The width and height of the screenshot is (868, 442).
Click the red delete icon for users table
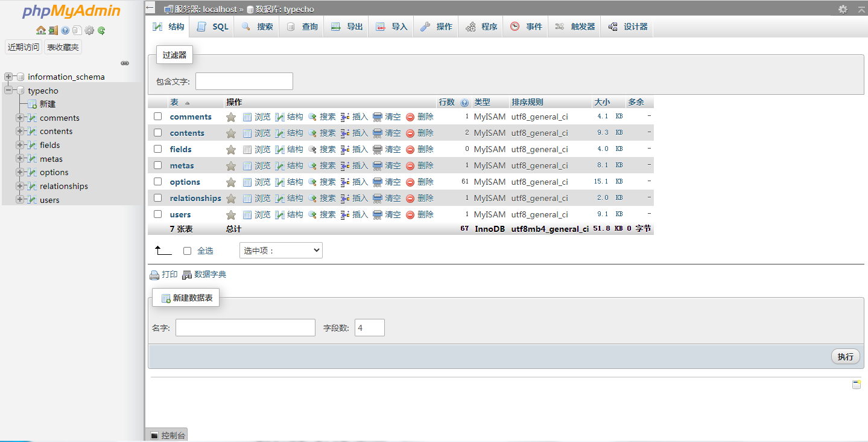tap(410, 215)
